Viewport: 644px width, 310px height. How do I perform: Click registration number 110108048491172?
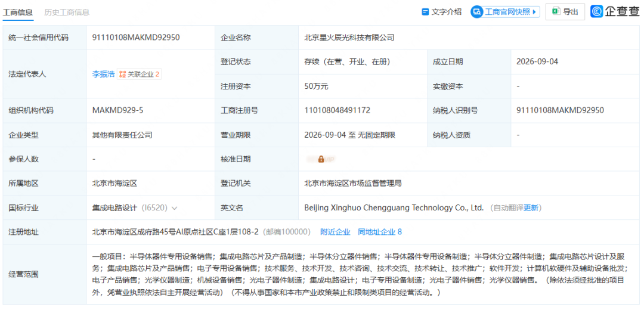click(x=337, y=110)
